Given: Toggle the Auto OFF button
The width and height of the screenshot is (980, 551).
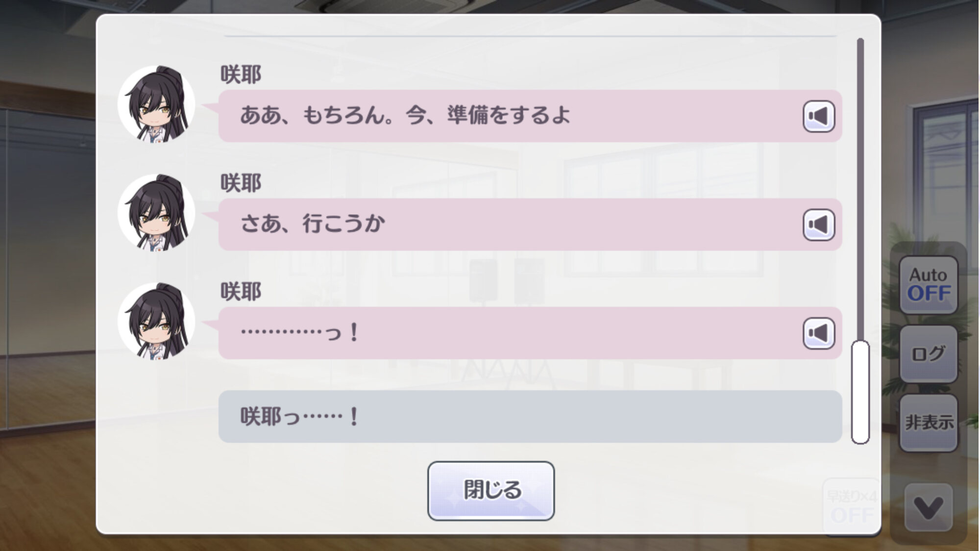Looking at the screenshot, I should click(x=928, y=285).
